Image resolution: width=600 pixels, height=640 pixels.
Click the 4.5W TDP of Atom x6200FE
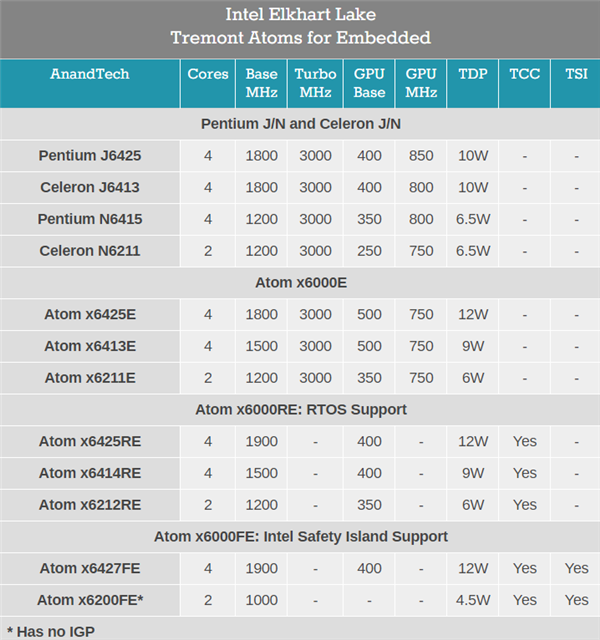[473, 600]
